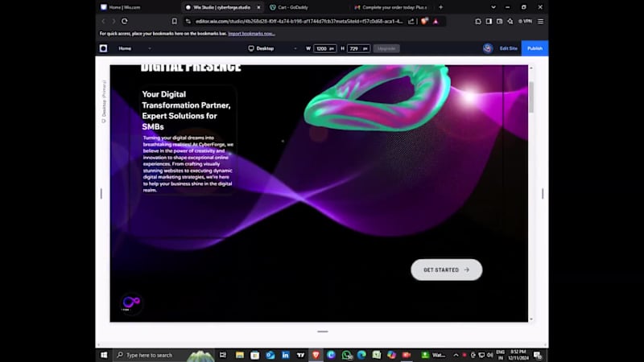The image size is (644, 362).
Task: Click the Edit Site link
Action: (508, 48)
